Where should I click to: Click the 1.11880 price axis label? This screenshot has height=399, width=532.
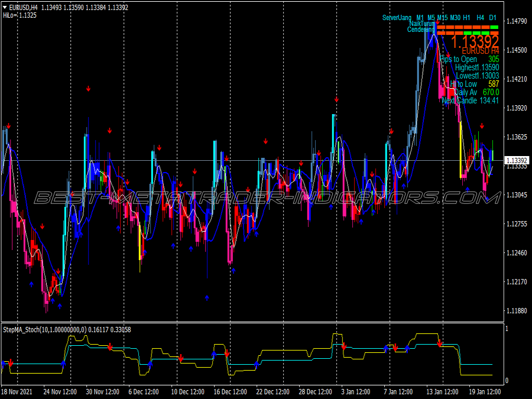[517, 311]
